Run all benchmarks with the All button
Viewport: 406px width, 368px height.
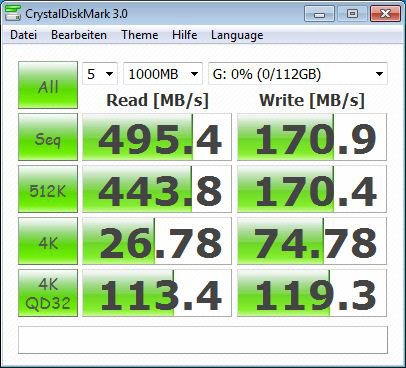(x=48, y=85)
